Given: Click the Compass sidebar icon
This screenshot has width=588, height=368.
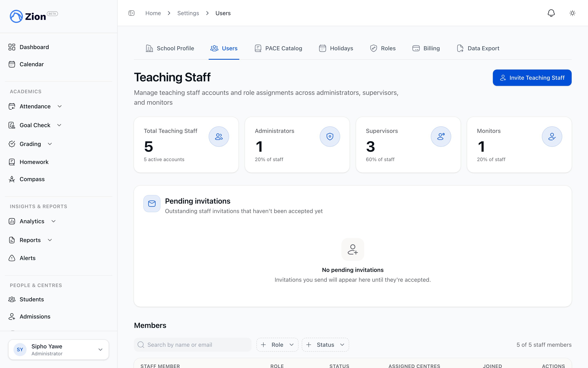Looking at the screenshot, I should pyautogui.click(x=12, y=179).
